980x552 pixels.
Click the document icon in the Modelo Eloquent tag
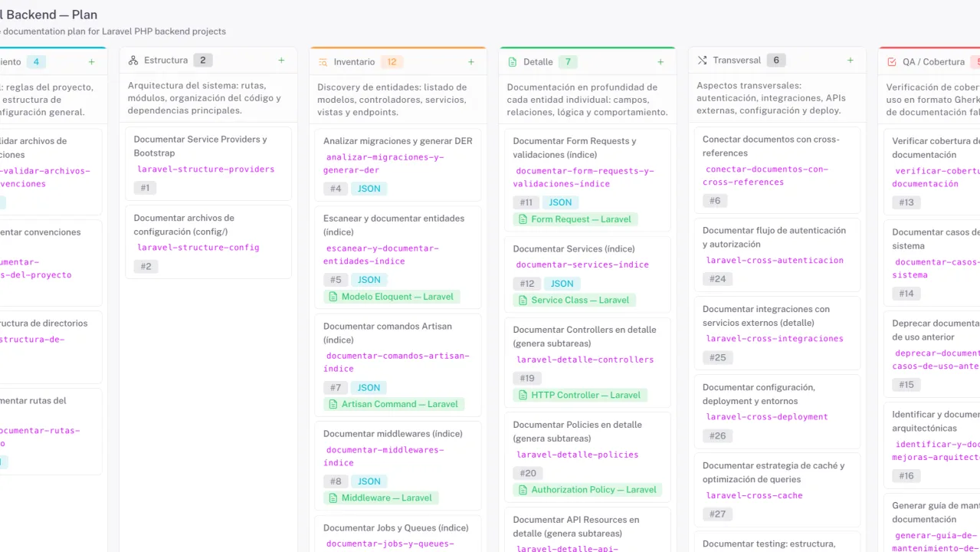[x=333, y=297]
